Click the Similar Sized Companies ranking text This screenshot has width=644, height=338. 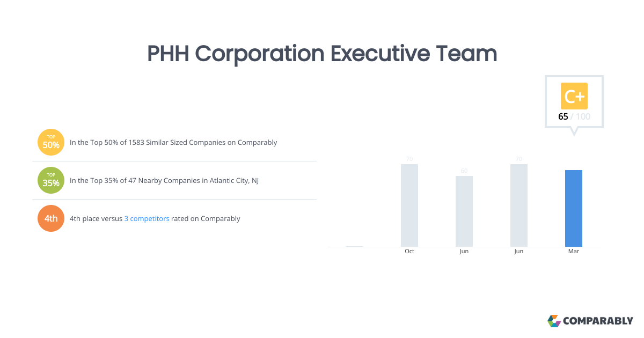click(x=173, y=143)
